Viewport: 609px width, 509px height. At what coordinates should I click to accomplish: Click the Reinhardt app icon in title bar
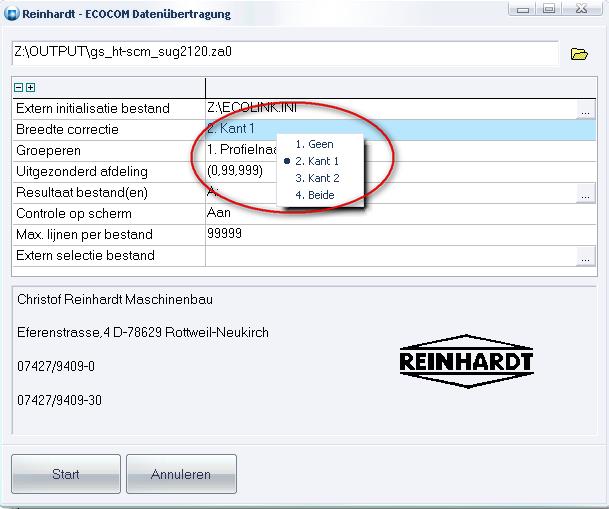11,14
